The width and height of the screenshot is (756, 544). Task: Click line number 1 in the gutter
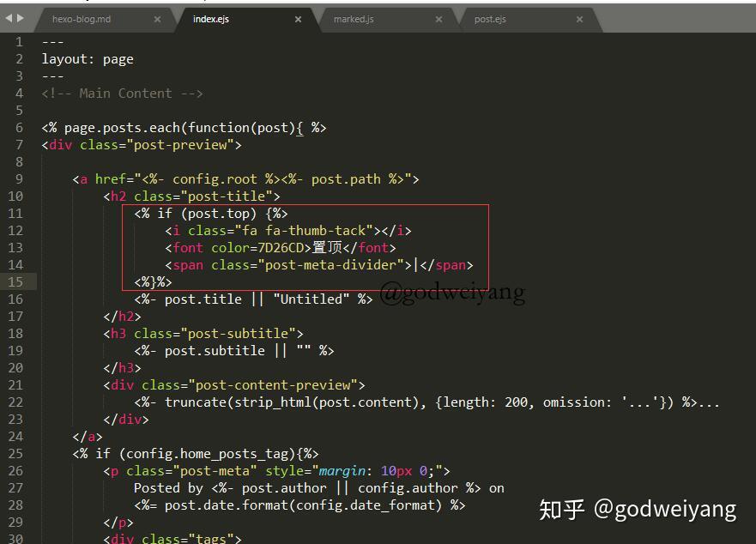19,41
